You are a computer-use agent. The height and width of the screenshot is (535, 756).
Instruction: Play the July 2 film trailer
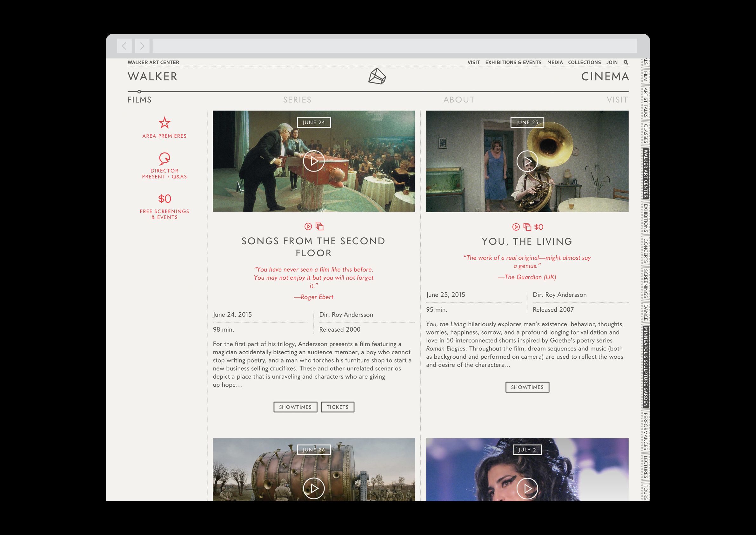coord(527,488)
